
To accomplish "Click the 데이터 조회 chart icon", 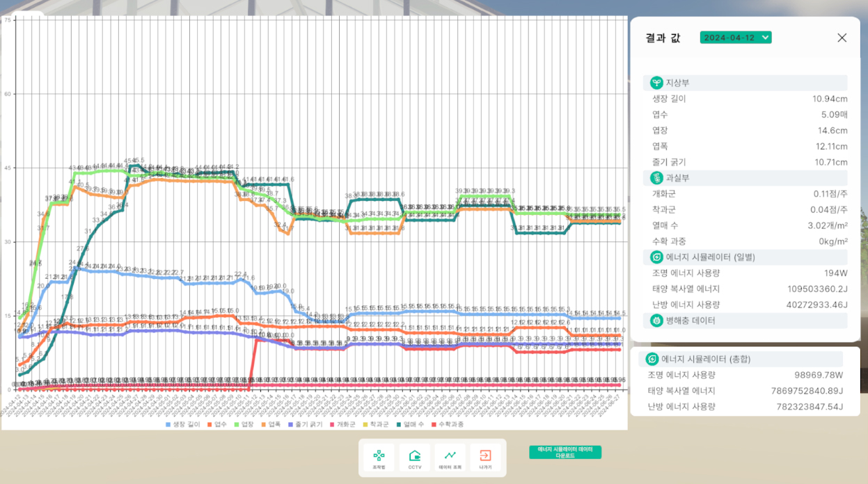I will [450, 458].
